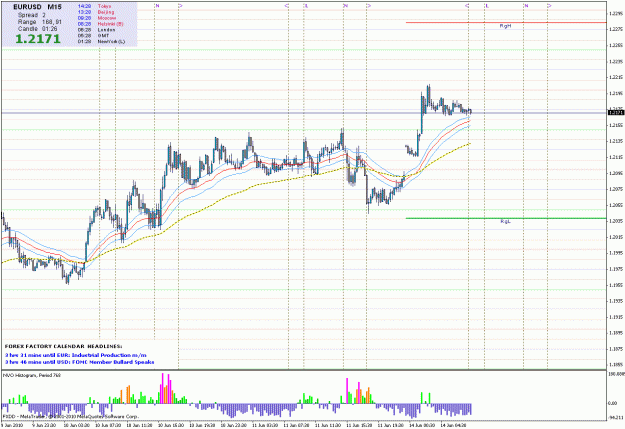
Task: Select the Moscow clock row
Action: [x=96, y=18]
